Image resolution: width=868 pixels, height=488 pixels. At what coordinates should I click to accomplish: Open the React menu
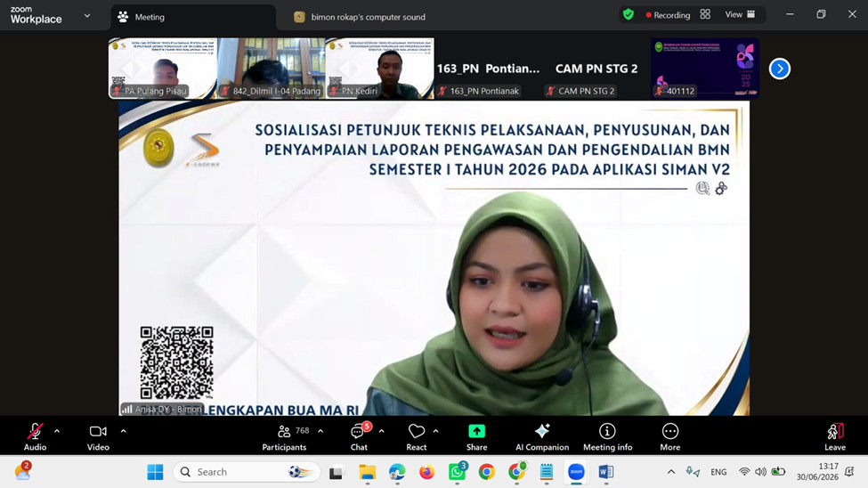coord(417,436)
